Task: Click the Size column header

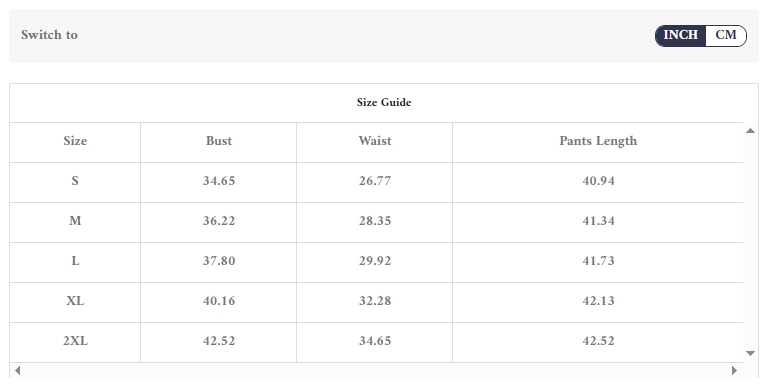Action: [x=75, y=141]
